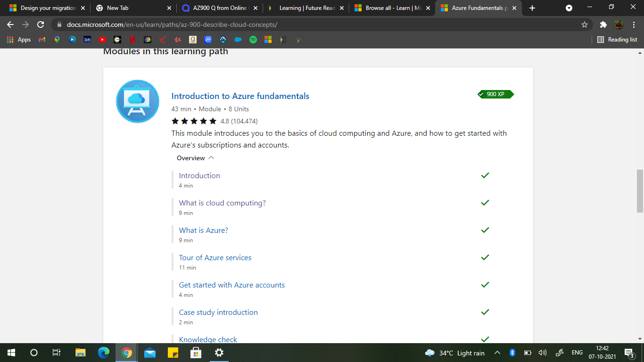The width and height of the screenshot is (644, 362).
Task: Open the Reading list panel
Action: [617, 40]
